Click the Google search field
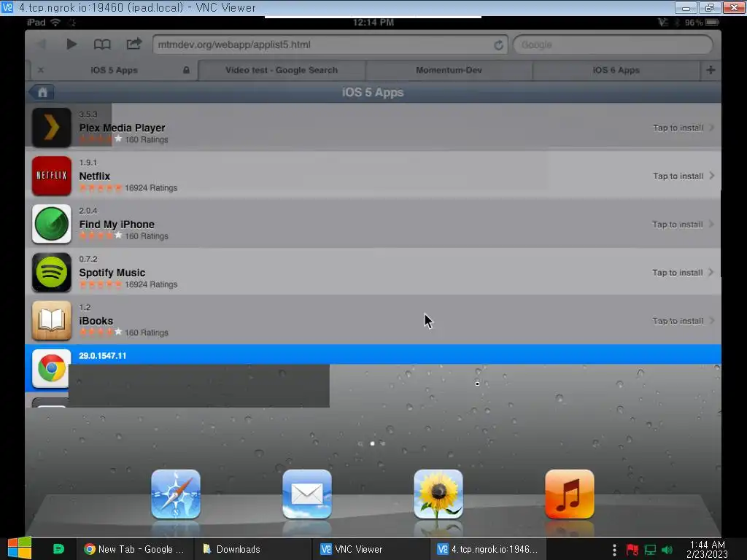747x560 pixels. pyautogui.click(x=613, y=44)
